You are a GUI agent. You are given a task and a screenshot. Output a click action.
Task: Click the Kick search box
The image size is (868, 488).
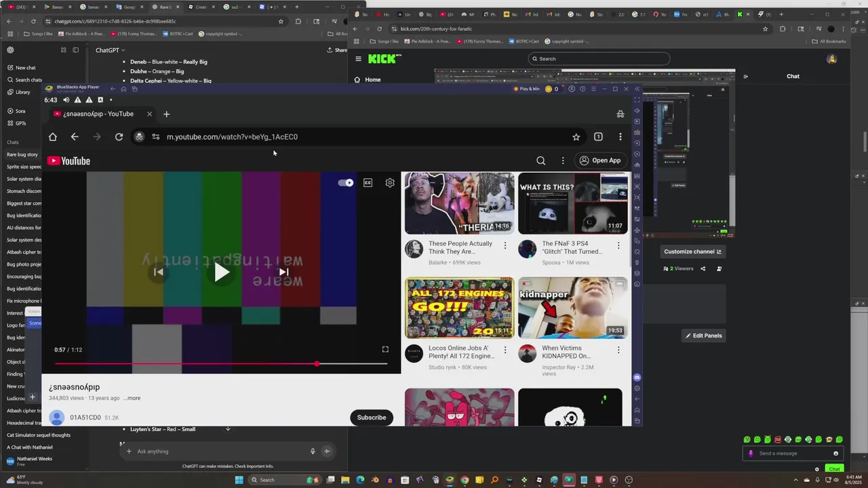599,59
